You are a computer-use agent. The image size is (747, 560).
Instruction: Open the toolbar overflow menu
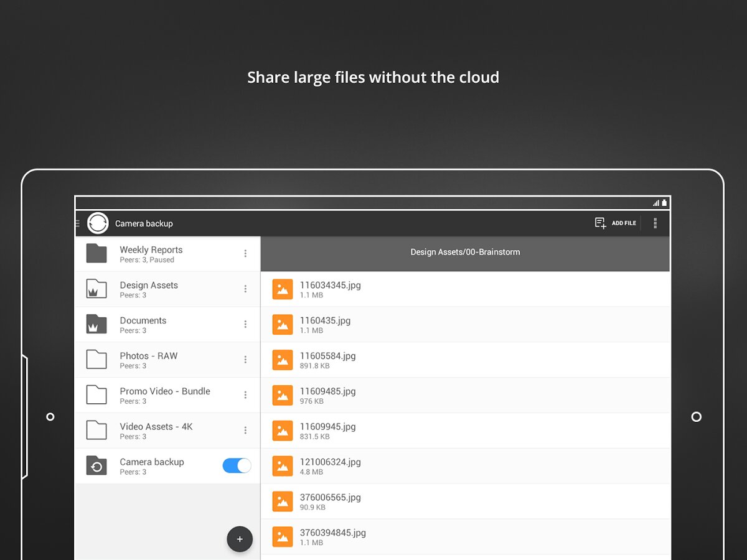(655, 223)
